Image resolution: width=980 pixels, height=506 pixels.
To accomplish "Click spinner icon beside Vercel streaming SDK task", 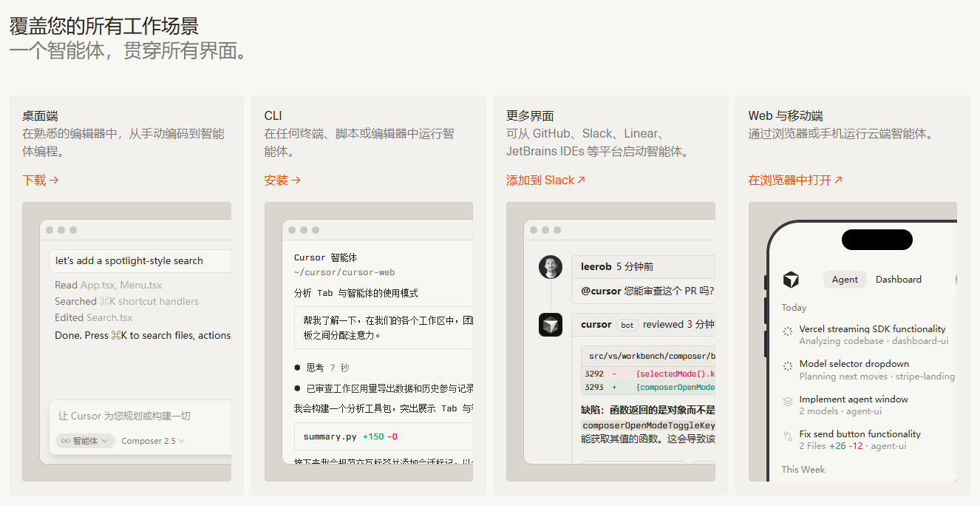I will pos(788,331).
